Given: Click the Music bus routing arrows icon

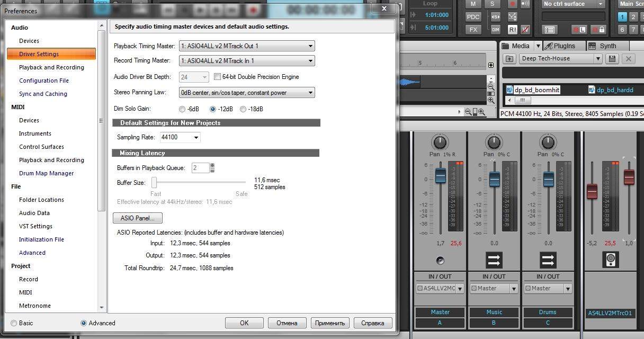Looking at the screenshot, I should [x=494, y=260].
